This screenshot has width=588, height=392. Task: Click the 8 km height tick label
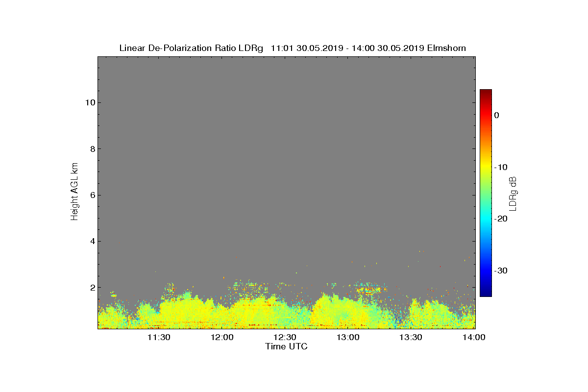point(92,149)
